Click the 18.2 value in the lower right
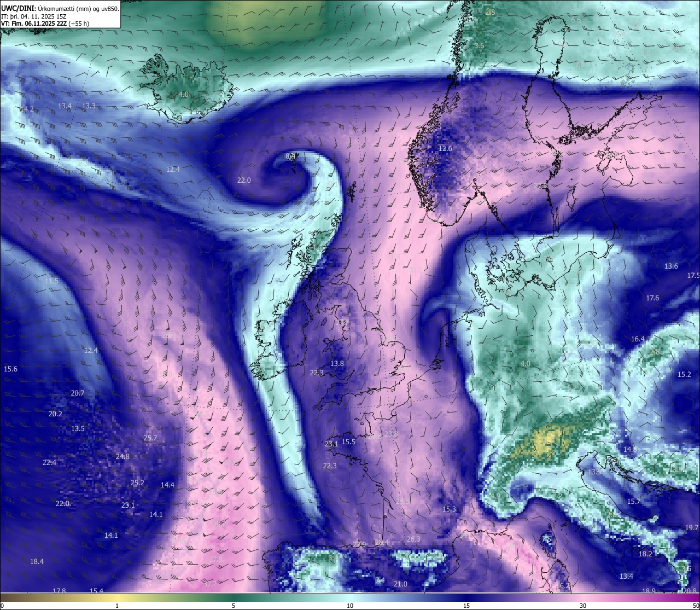The image size is (700, 610). 645,554
